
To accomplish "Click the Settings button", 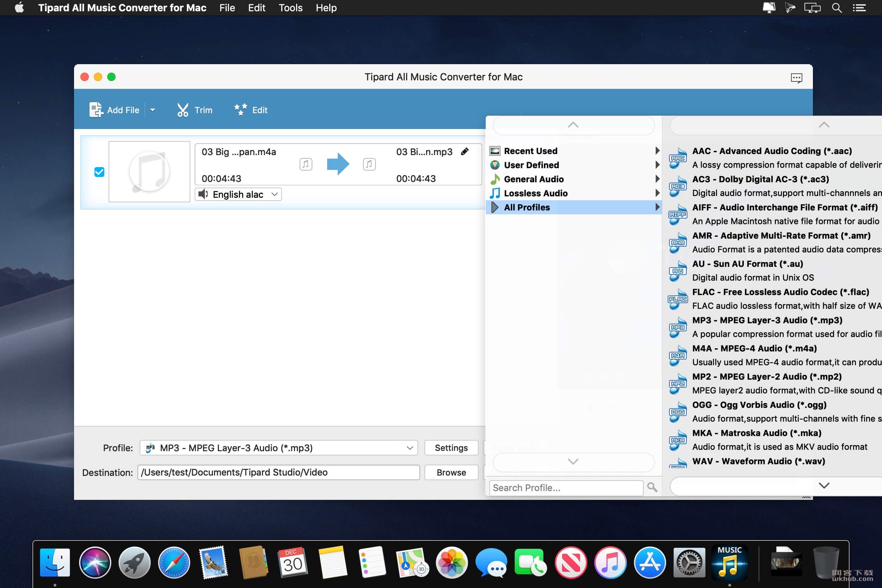I will tap(451, 448).
